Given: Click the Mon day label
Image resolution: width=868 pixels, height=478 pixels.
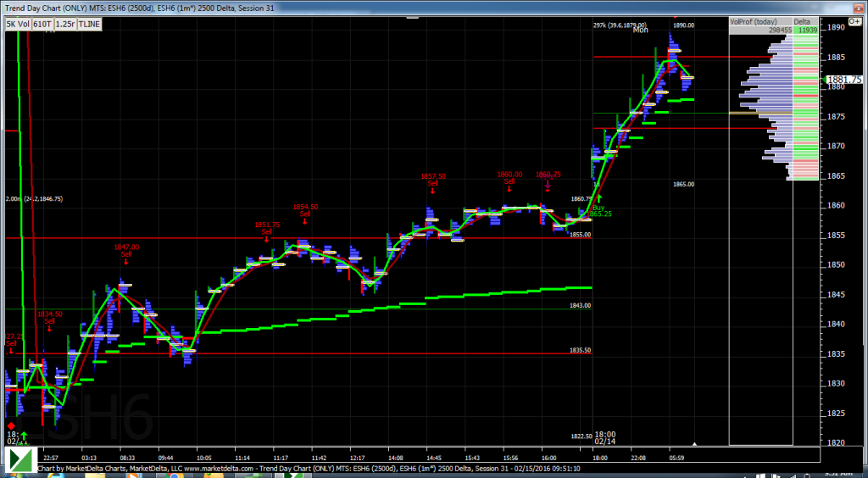Looking at the screenshot, I should [x=641, y=31].
